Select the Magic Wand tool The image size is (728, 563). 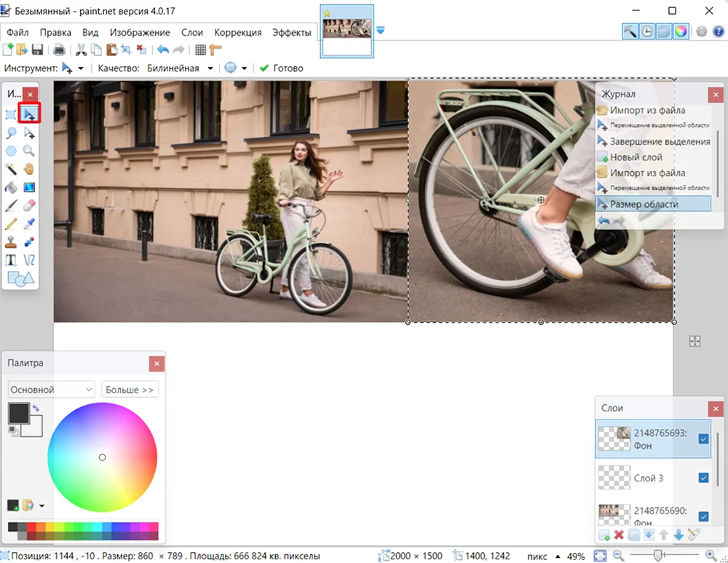(x=11, y=169)
